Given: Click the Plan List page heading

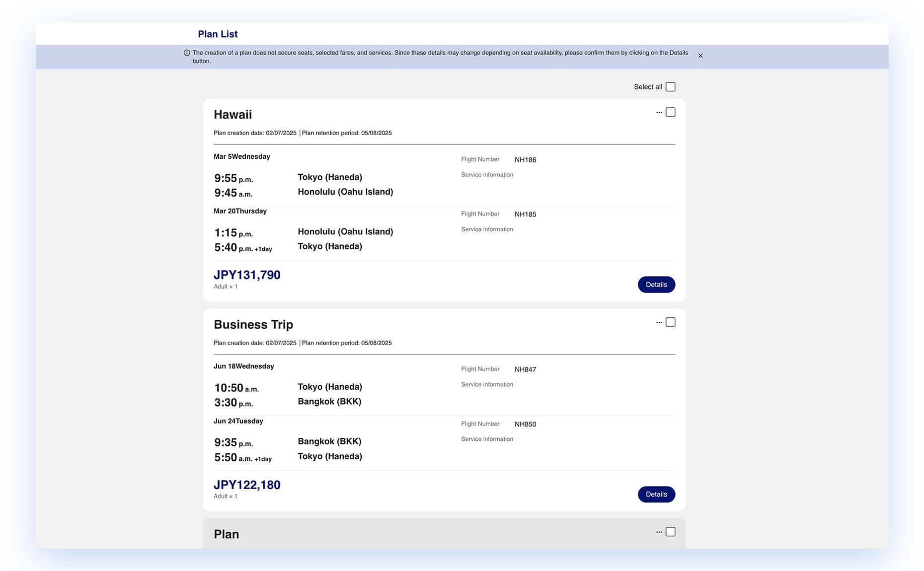Looking at the screenshot, I should [218, 34].
